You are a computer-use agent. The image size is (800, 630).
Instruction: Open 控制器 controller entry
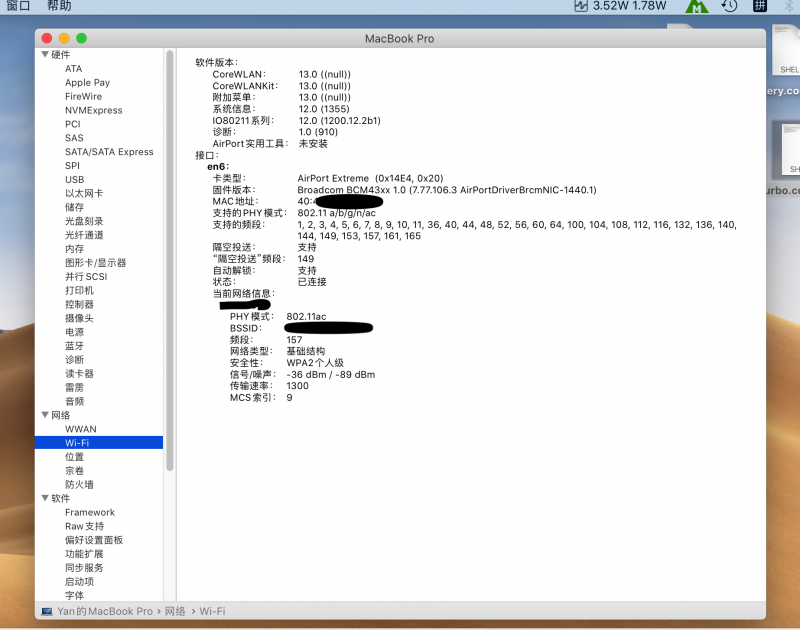tap(79, 304)
